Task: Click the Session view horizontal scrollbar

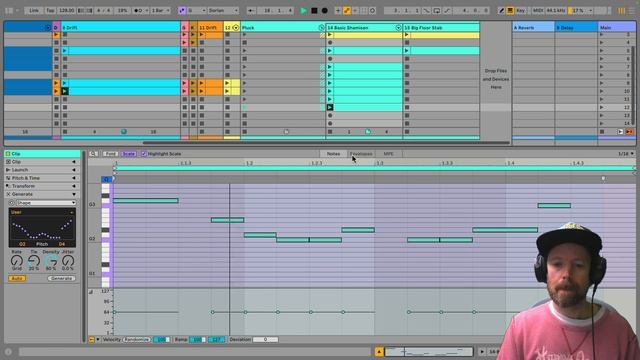Action: point(326,143)
